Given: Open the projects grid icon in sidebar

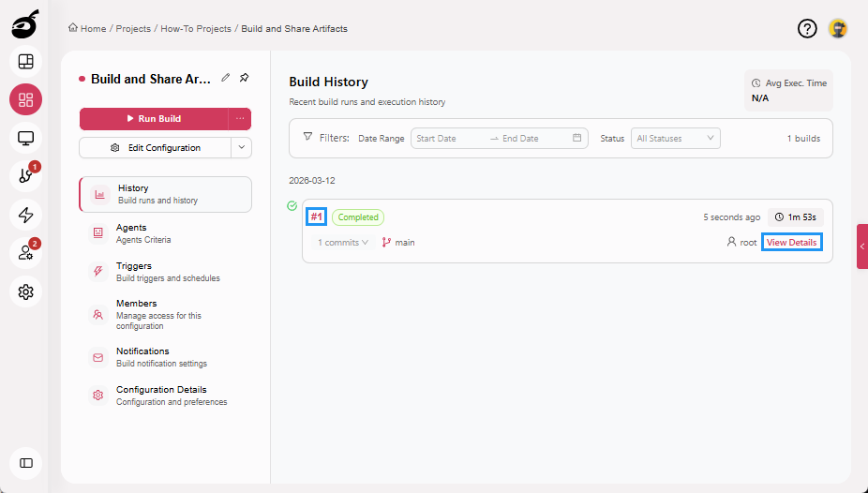Looking at the screenshot, I should pos(25,99).
